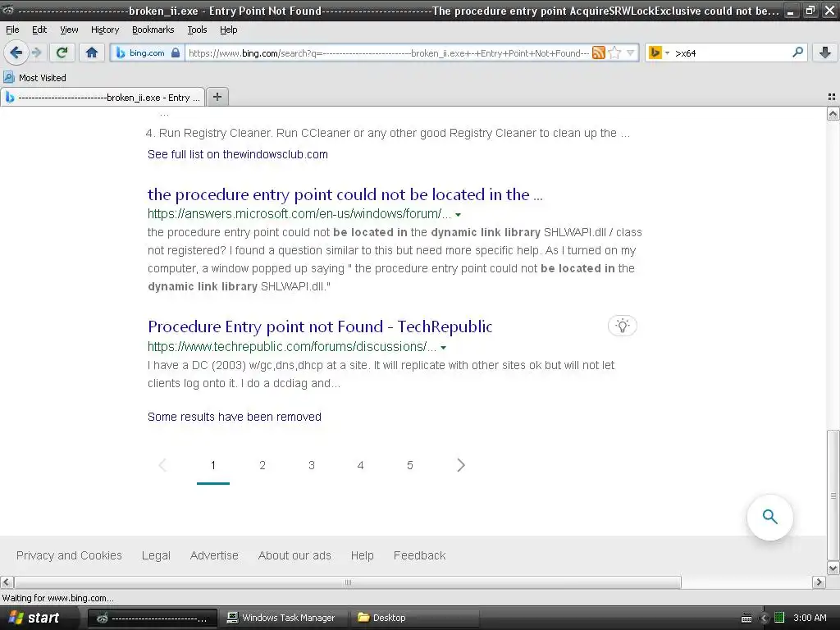Viewport: 840px width, 630px height.
Task: Go to results page 4
Action: 361,465
